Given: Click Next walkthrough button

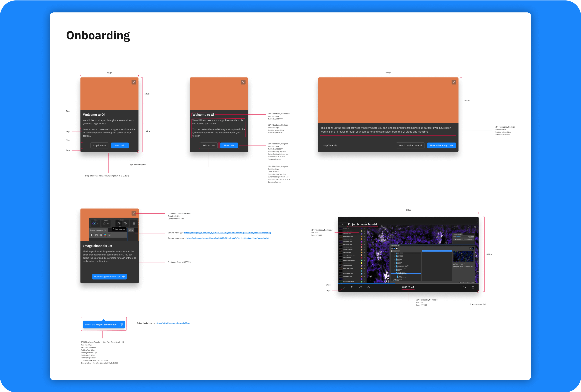Looking at the screenshot, I should tap(442, 145).
